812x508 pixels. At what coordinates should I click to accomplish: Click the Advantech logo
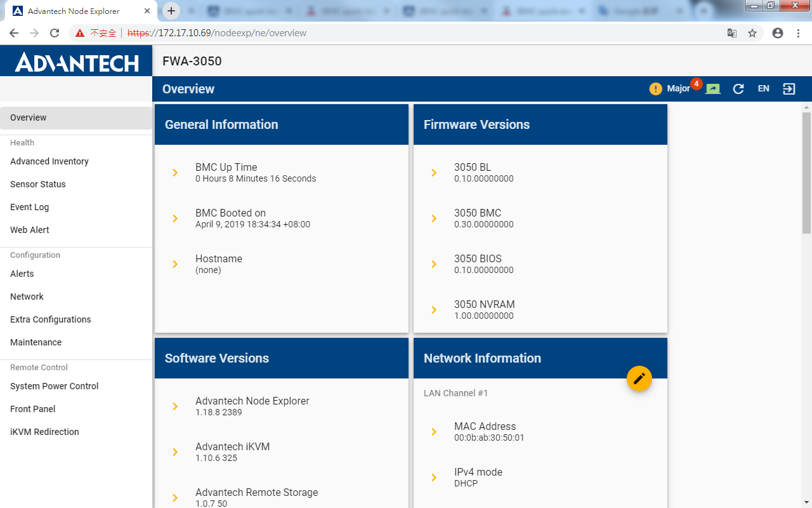coord(77,62)
